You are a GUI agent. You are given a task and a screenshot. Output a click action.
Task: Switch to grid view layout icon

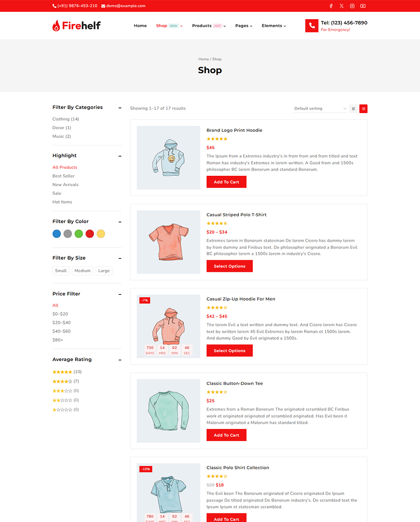(353, 109)
